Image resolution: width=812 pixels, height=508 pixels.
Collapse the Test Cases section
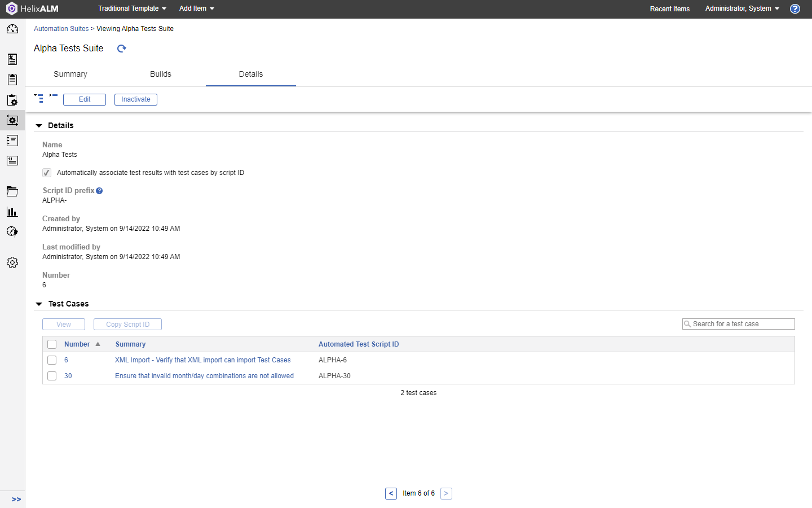pos(39,304)
